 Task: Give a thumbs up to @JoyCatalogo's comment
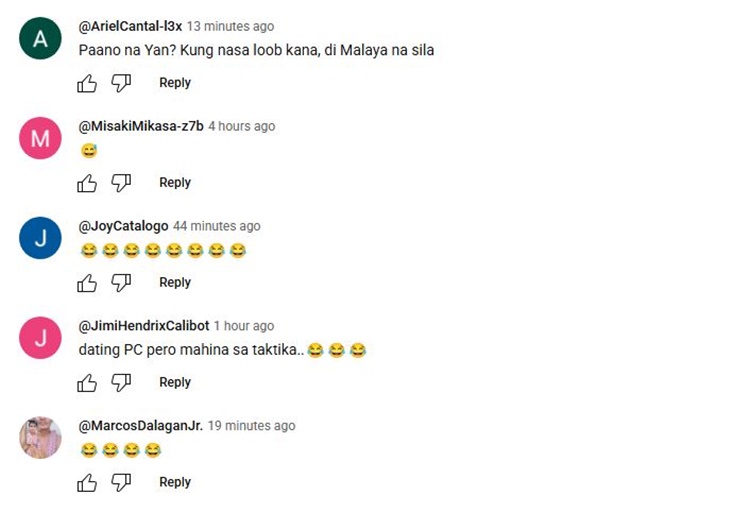point(87,283)
